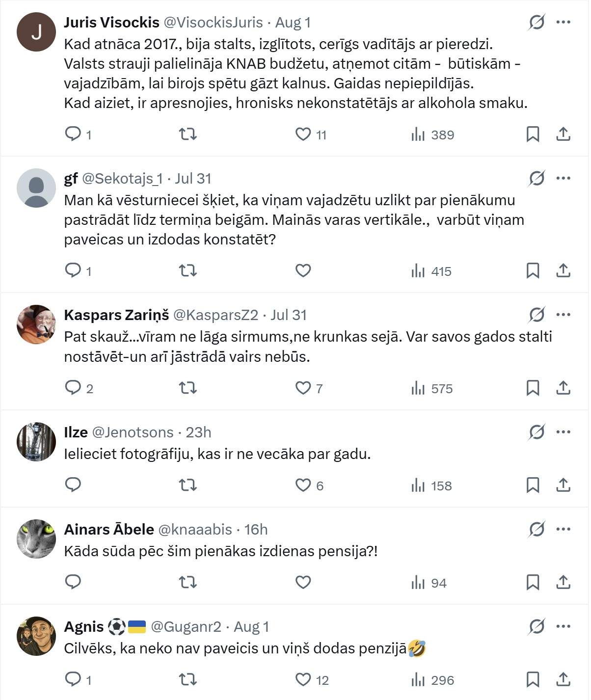
Task: Open Grok explain icon on Juris's tweet
Action: click(x=537, y=22)
